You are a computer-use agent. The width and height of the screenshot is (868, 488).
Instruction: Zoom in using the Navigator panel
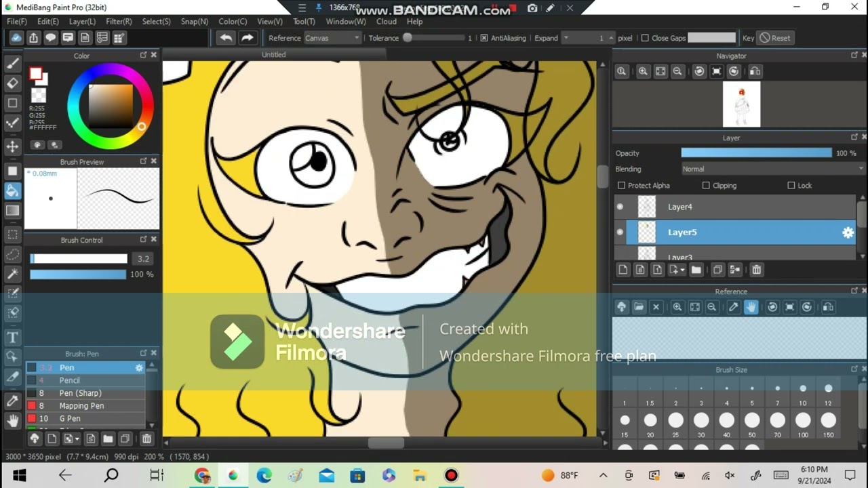(x=643, y=71)
